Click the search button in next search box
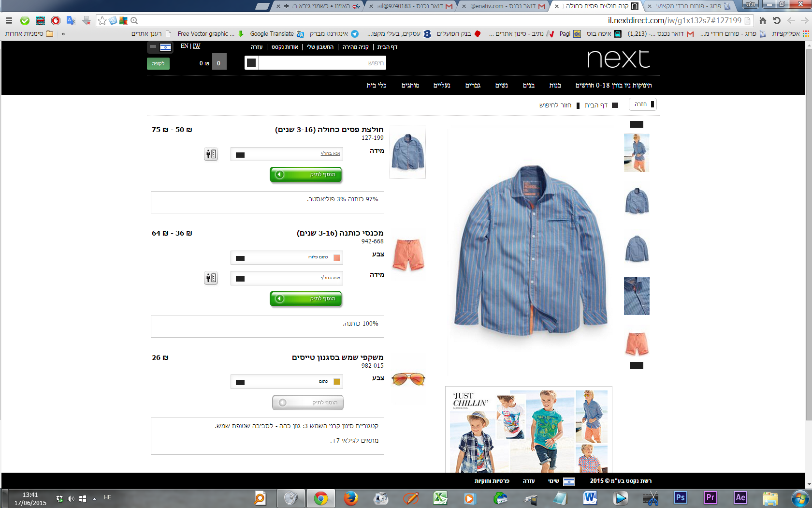 (251, 63)
